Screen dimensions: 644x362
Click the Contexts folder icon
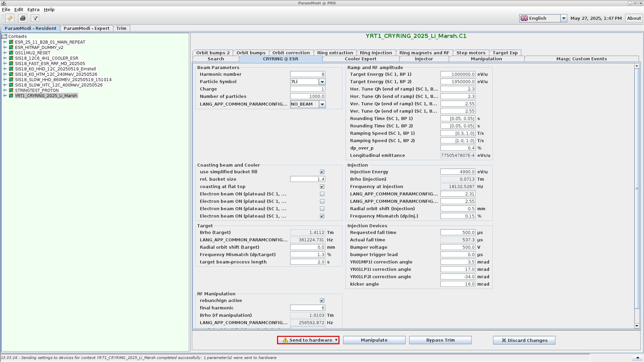tap(4, 37)
